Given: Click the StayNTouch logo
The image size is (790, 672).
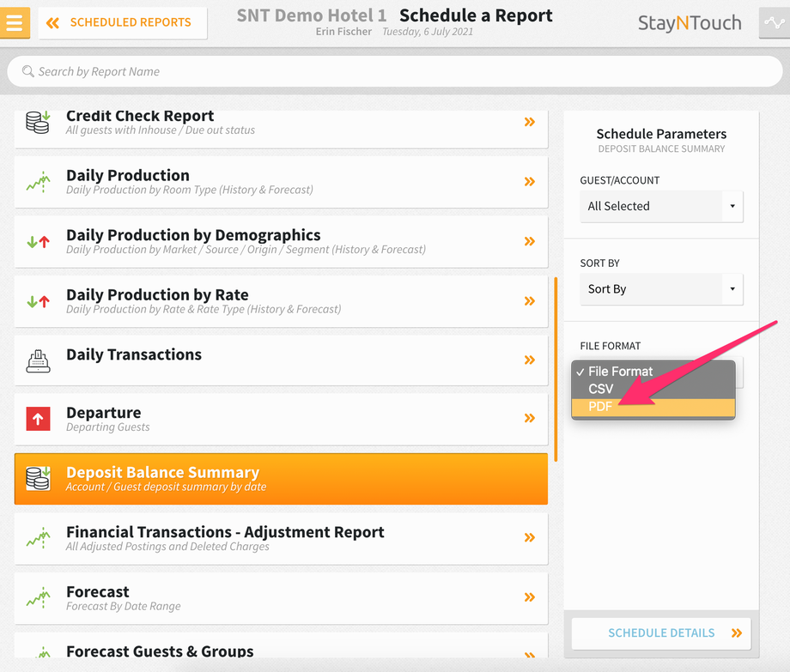Looking at the screenshot, I should point(690,22).
